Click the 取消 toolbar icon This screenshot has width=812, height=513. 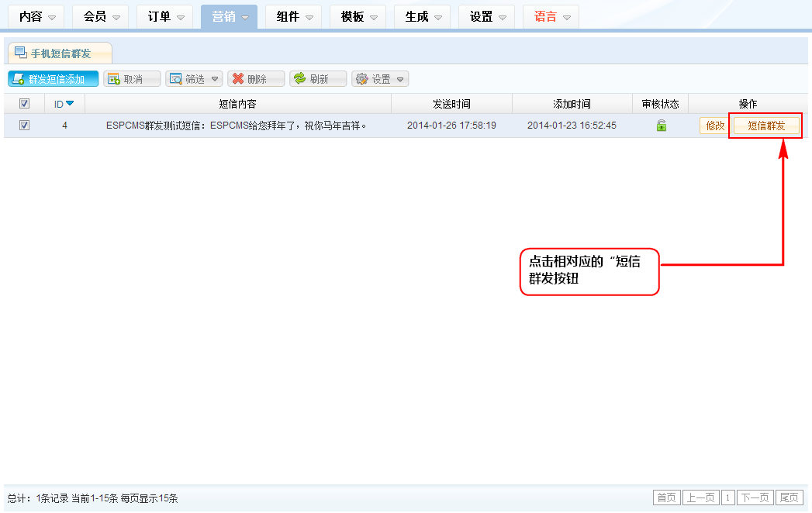(x=113, y=79)
